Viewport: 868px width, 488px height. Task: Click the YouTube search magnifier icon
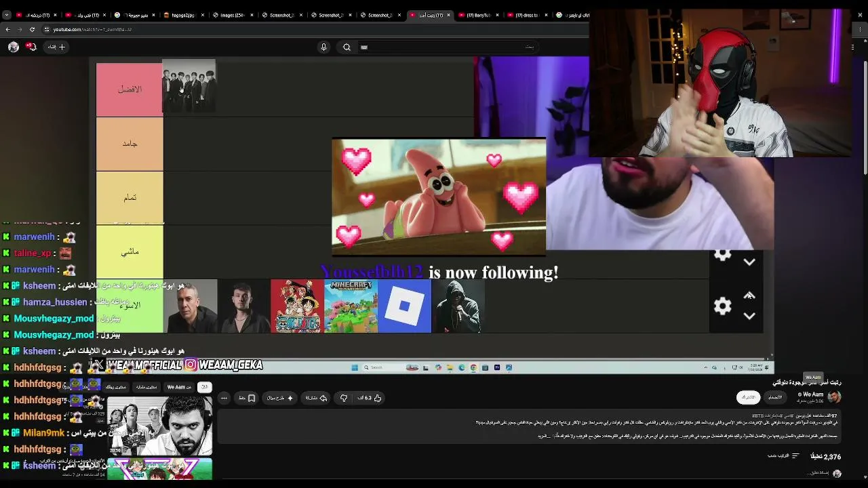point(347,47)
